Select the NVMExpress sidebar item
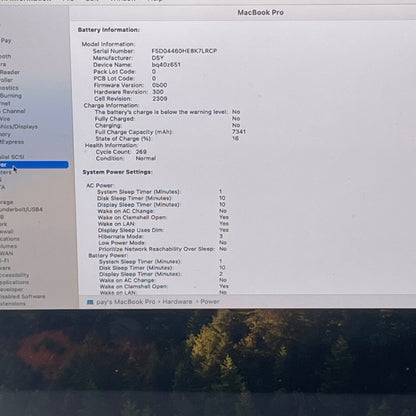The image size is (416, 416). (x=12, y=142)
